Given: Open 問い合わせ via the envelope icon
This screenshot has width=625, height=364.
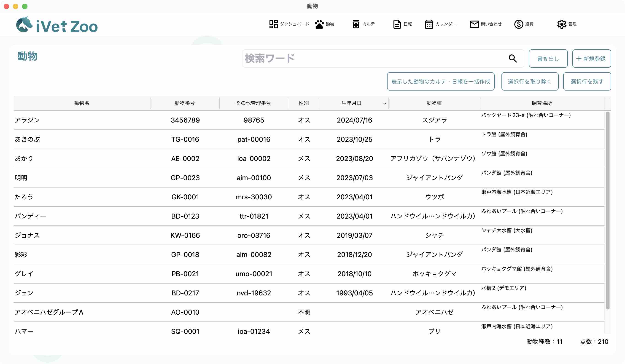Looking at the screenshot, I should pos(485,24).
